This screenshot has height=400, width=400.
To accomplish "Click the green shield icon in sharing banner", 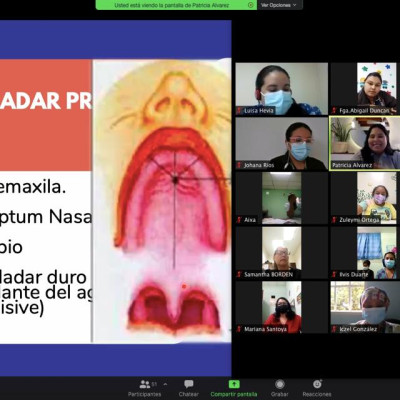I will coord(251,5).
